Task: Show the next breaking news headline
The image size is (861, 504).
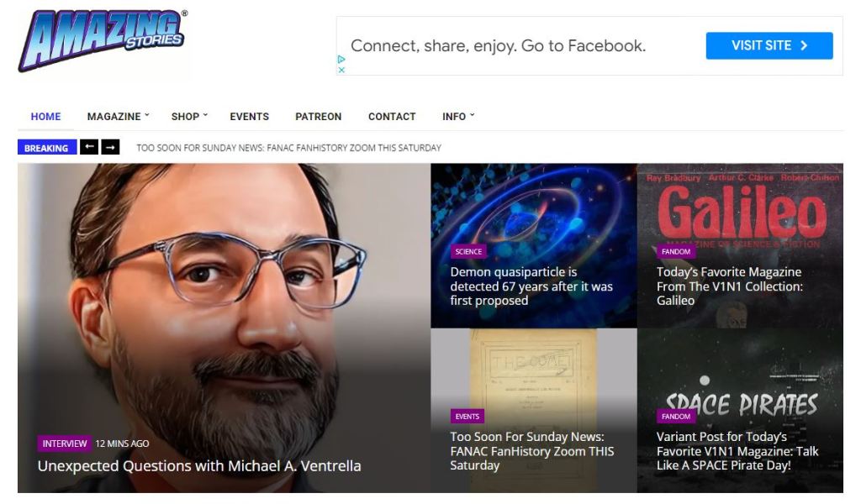Action: (x=110, y=147)
